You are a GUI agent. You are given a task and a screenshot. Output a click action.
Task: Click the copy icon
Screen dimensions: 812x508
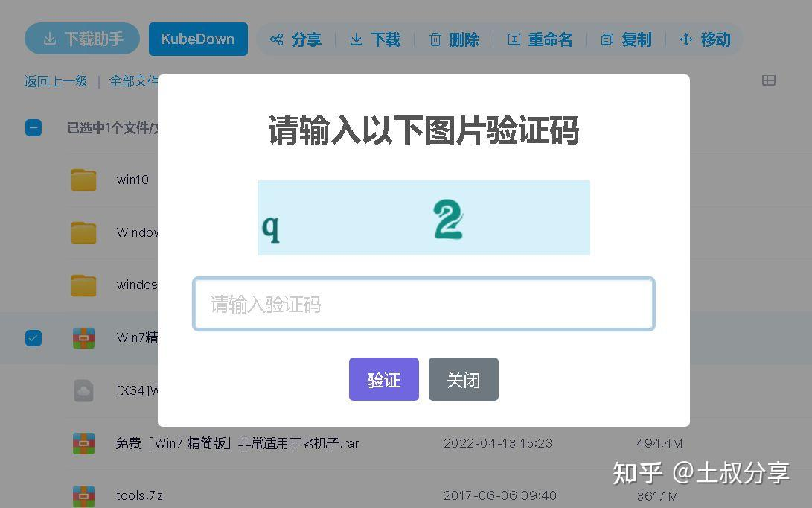(607, 39)
